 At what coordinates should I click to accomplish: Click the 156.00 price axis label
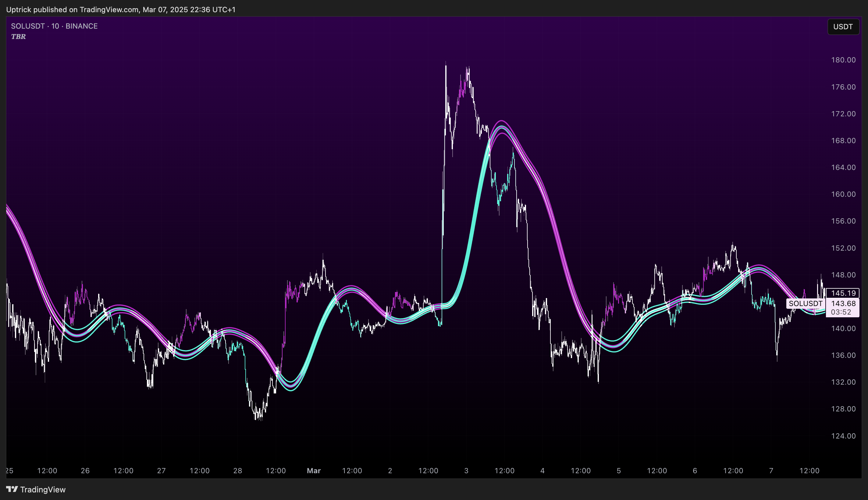[843, 221]
